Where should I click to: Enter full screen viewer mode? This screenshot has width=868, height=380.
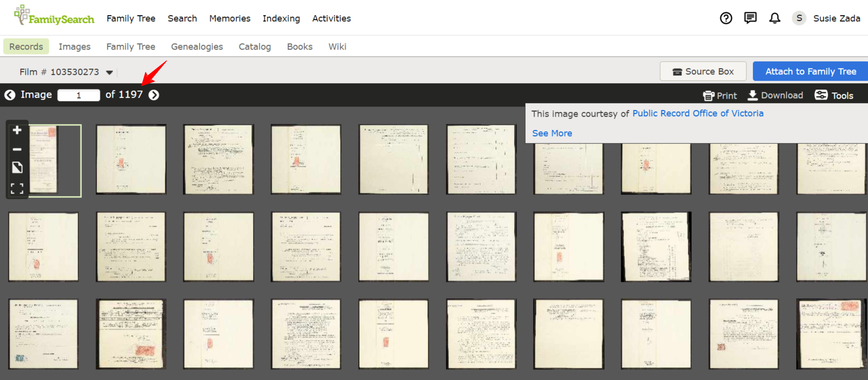click(x=17, y=189)
